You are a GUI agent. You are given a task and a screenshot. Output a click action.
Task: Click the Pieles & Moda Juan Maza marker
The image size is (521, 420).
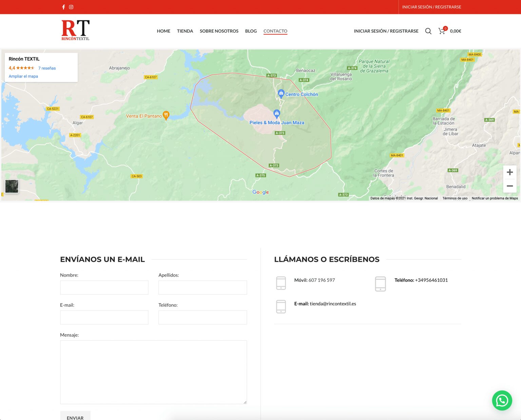click(x=277, y=113)
